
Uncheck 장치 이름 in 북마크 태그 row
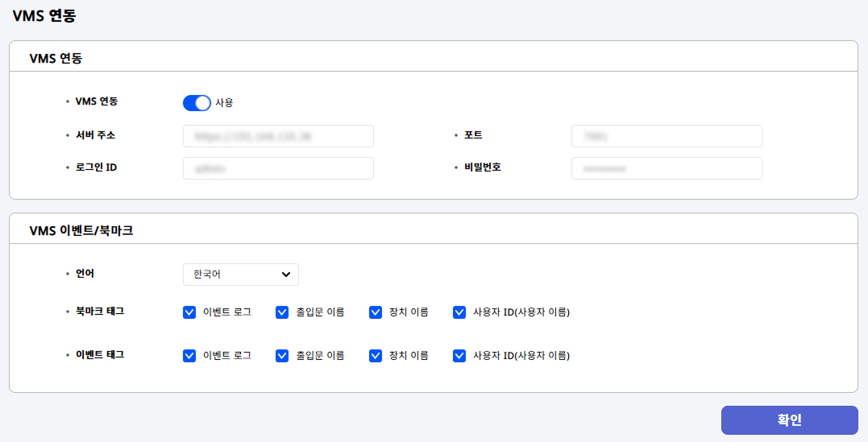click(x=376, y=312)
